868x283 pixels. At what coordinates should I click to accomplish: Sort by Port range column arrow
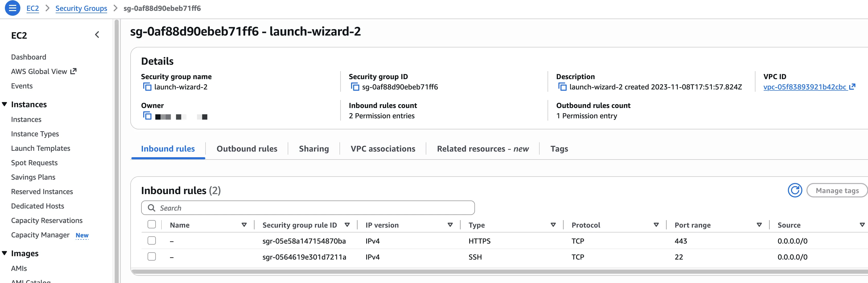tap(759, 225)
